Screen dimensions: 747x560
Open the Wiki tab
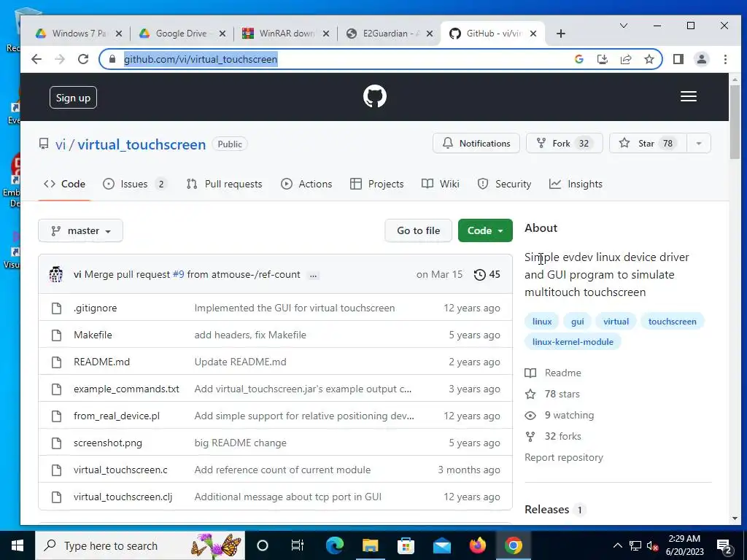pos(440,184)
